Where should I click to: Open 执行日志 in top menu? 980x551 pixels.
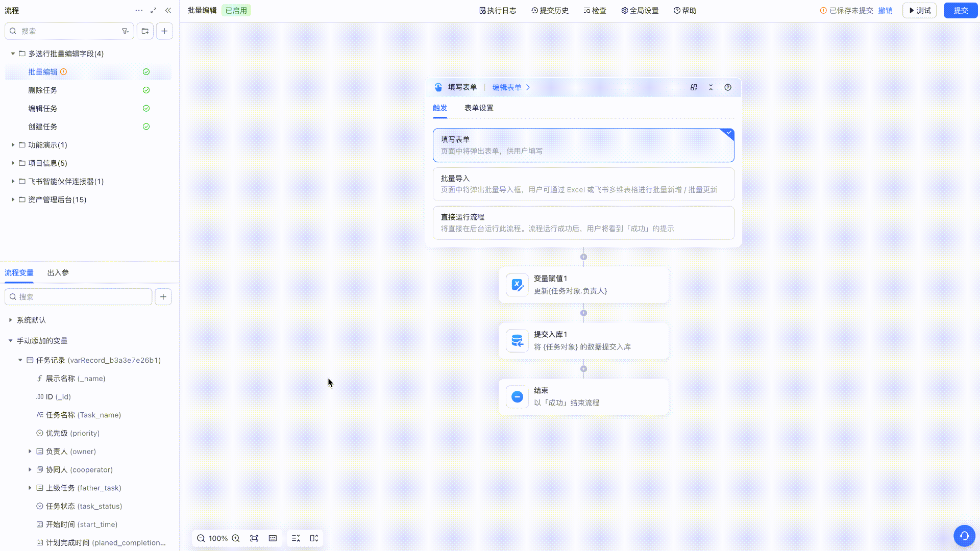click(498, 11)
